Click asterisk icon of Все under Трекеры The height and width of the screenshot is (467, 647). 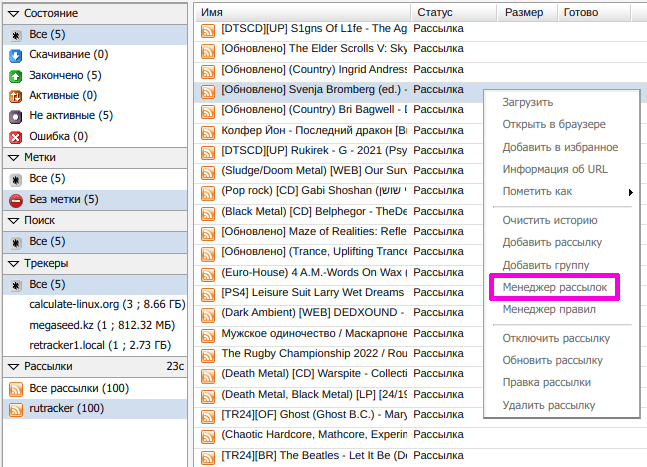[x=16, y=285]
